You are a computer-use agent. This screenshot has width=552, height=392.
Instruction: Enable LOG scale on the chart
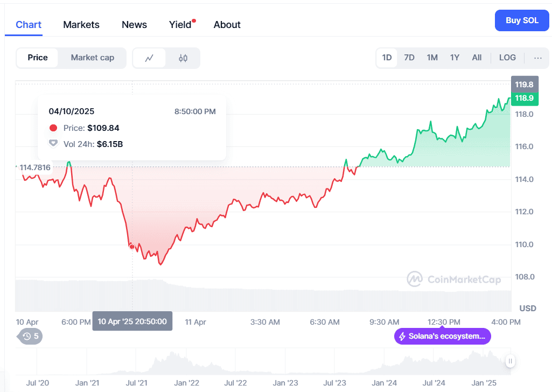click(507, 57)
